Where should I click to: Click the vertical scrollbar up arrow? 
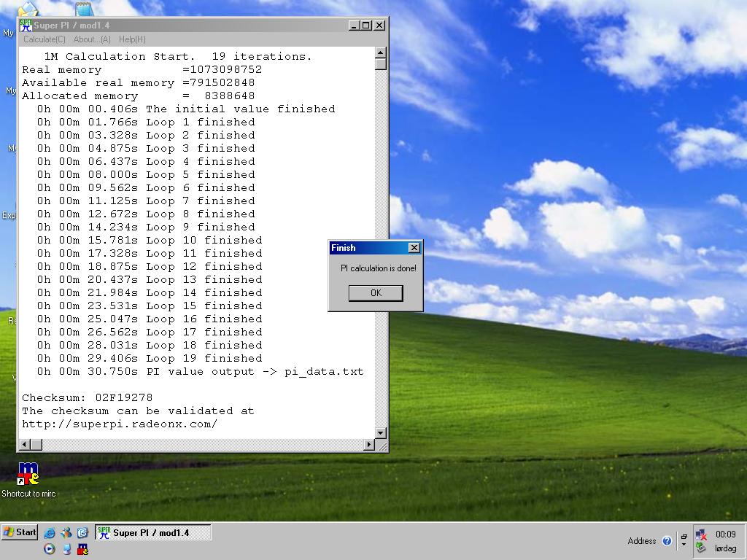click(381, 52)
